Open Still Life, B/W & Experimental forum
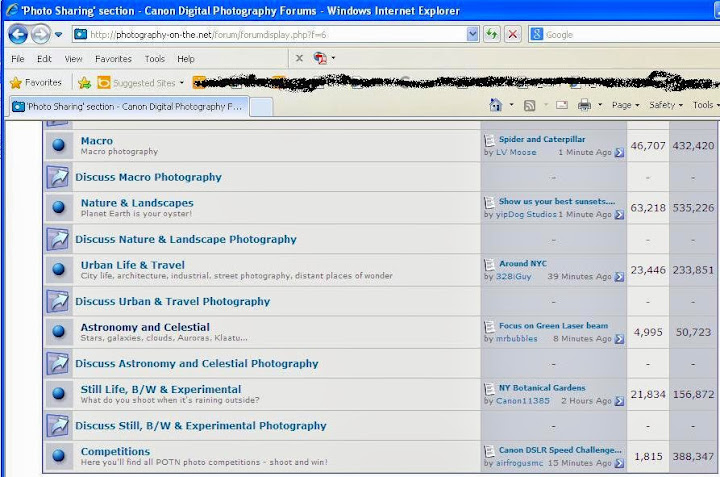The height and width of the screenshot is (477, 720). tap(161, 389)
